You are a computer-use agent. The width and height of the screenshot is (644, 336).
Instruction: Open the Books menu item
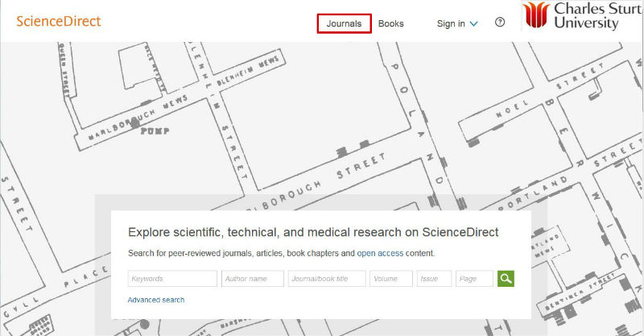pos(390,23)
